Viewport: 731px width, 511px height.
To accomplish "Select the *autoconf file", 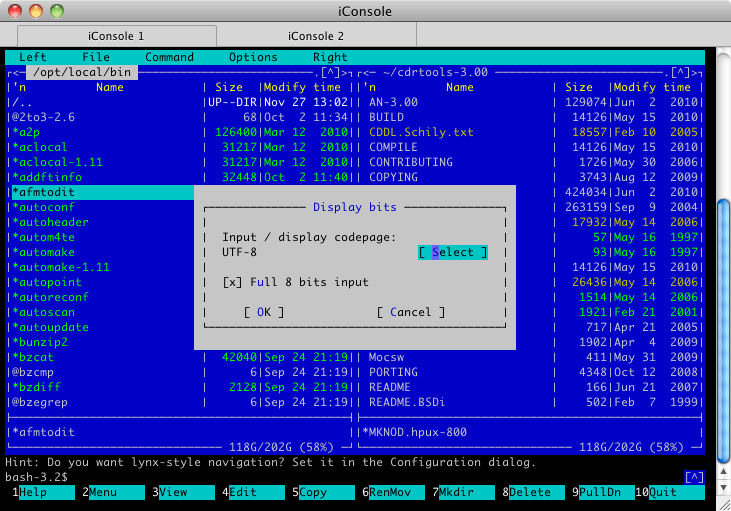I will click(103, 207).
